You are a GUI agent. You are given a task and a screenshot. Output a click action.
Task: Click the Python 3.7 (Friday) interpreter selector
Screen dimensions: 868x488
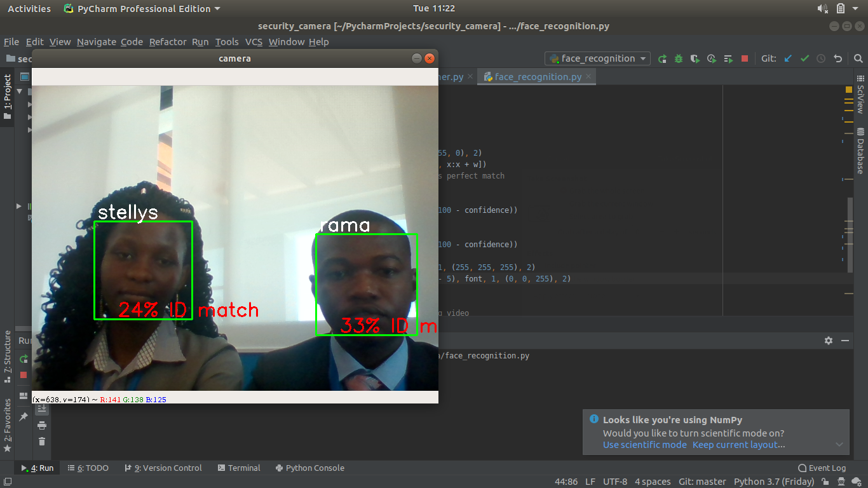tap(774, 481)
